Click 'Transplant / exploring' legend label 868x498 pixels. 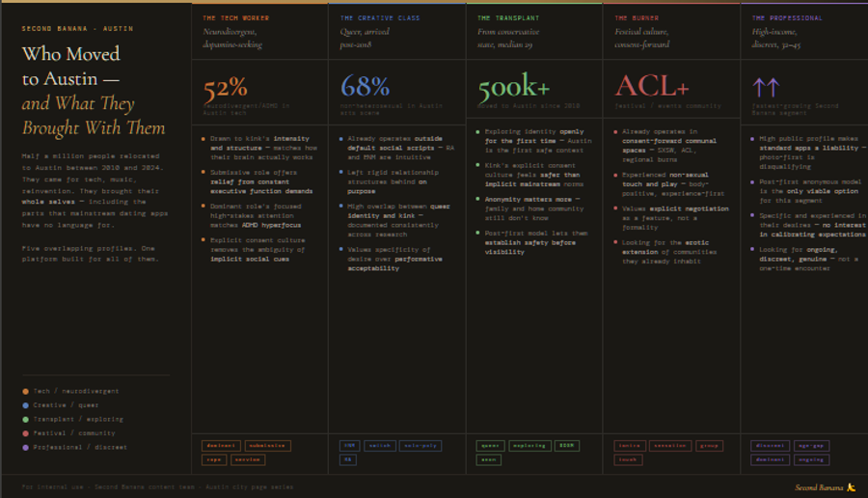(78, 419)
